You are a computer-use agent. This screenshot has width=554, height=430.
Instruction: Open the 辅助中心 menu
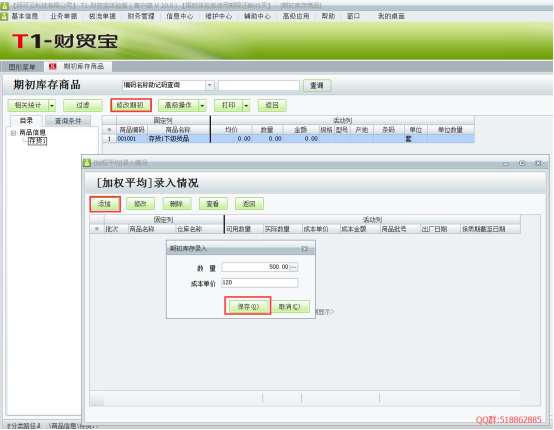[x=257, y=16]
